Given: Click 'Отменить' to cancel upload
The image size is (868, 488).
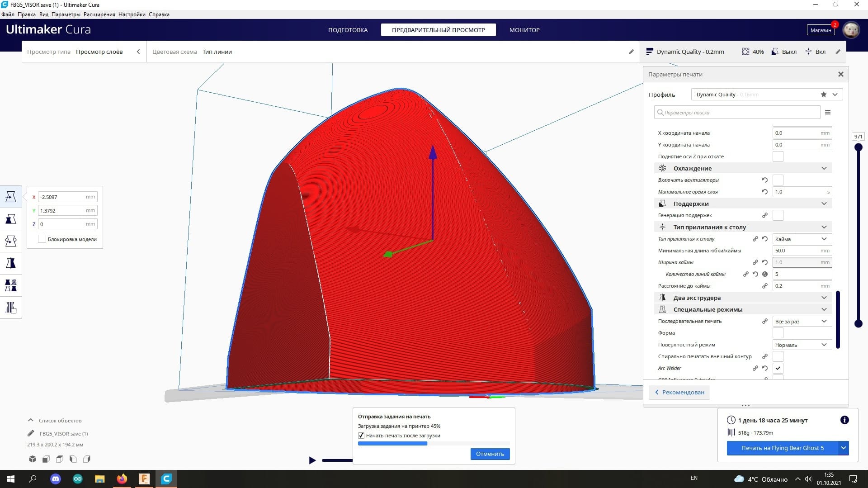Looking at the screenshot, I should 490,454.
